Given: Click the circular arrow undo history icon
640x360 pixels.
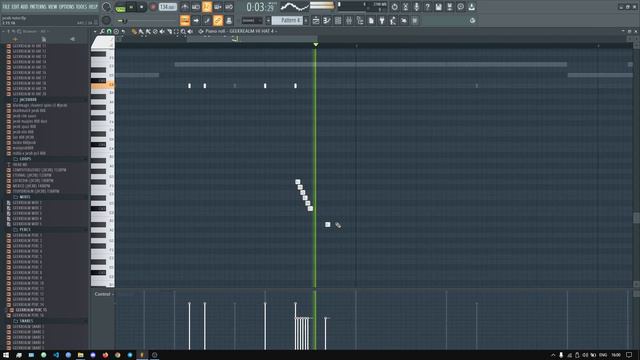Looking at the screenshot, I should click(x=394, y=7).
